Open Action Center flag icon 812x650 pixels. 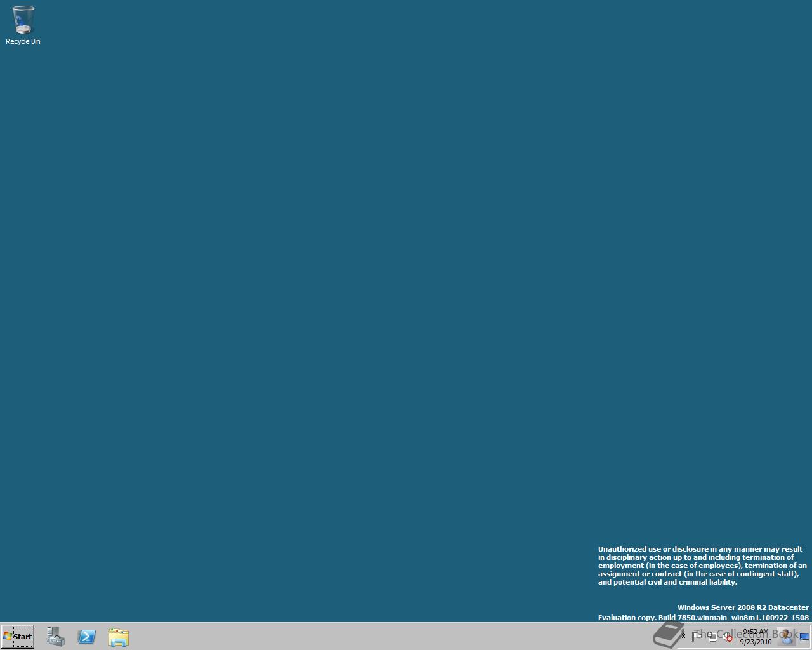[x=697, y=636]
